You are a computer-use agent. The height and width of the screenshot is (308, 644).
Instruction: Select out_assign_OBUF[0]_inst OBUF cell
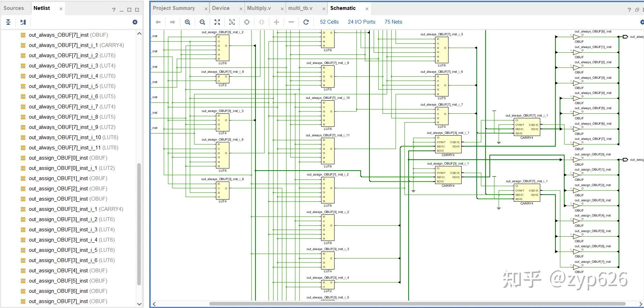64,158
